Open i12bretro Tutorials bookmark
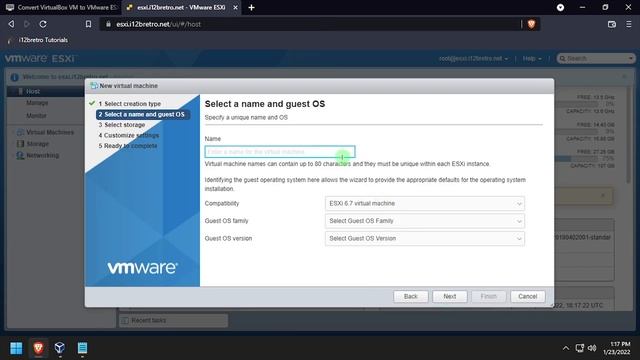 pyautogui.click(x=38, y=40)
